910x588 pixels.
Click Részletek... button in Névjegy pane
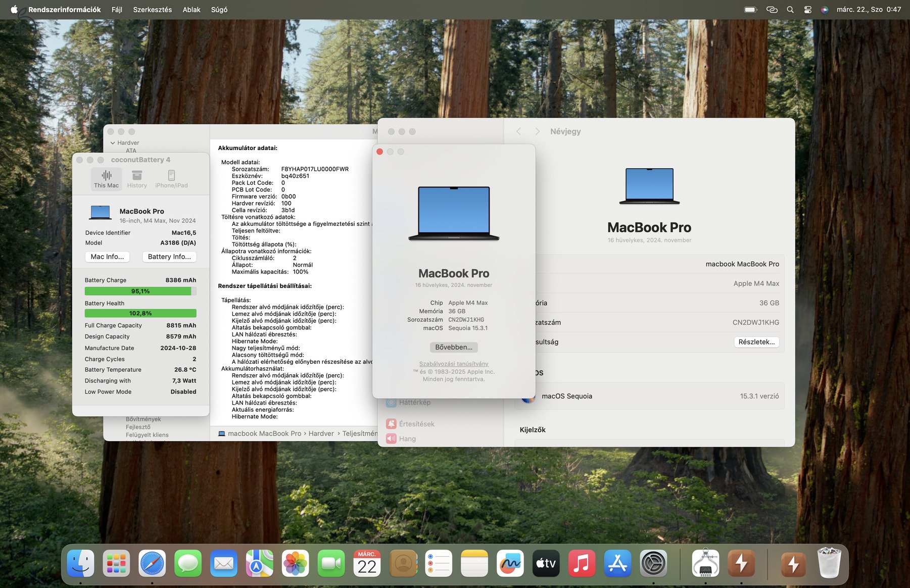coord(756,342)
